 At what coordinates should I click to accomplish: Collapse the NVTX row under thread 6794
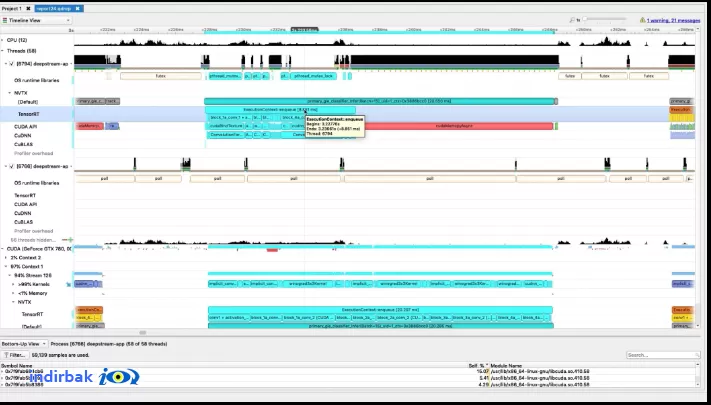pyautogui.click(x=10, y=93)
